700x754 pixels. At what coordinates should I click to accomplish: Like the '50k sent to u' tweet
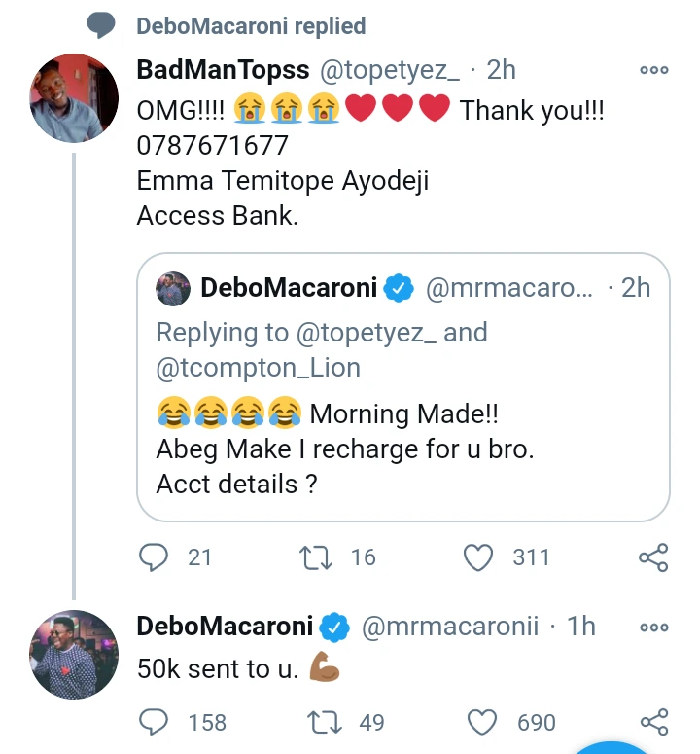482,722
